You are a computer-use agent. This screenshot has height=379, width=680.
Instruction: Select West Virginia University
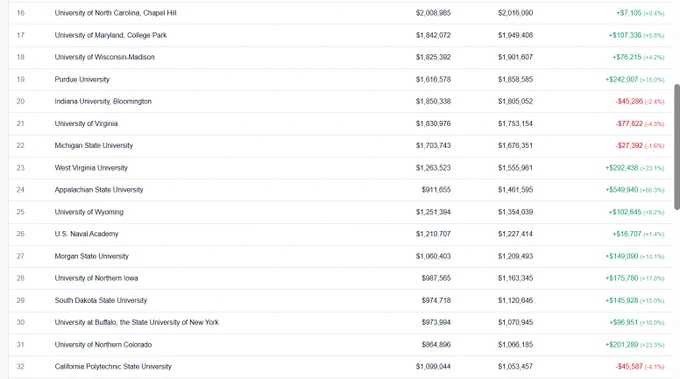pos(91,168)
